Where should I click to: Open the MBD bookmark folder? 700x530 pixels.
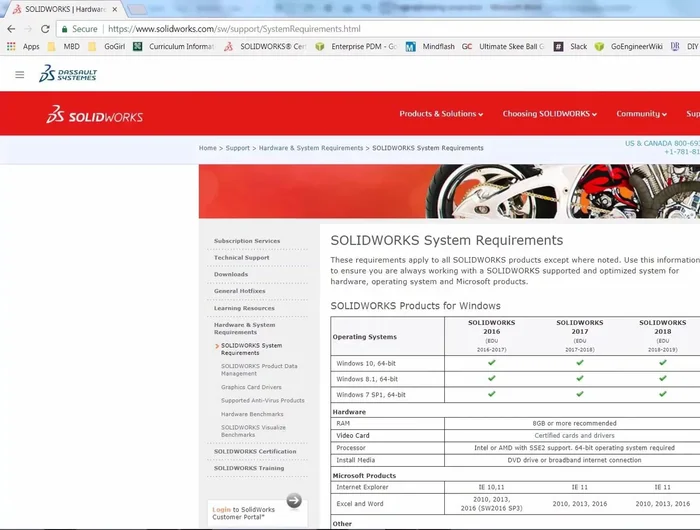click(x=64, y=46)
